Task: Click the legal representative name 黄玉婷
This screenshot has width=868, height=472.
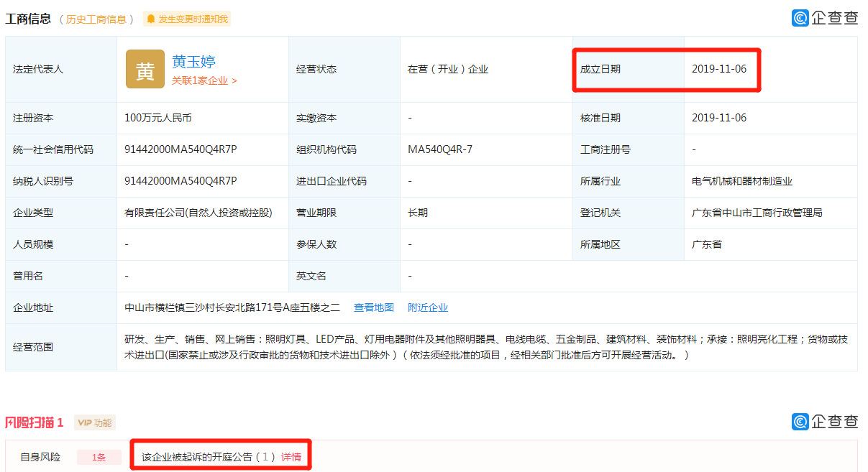Action: click(195, 61)
